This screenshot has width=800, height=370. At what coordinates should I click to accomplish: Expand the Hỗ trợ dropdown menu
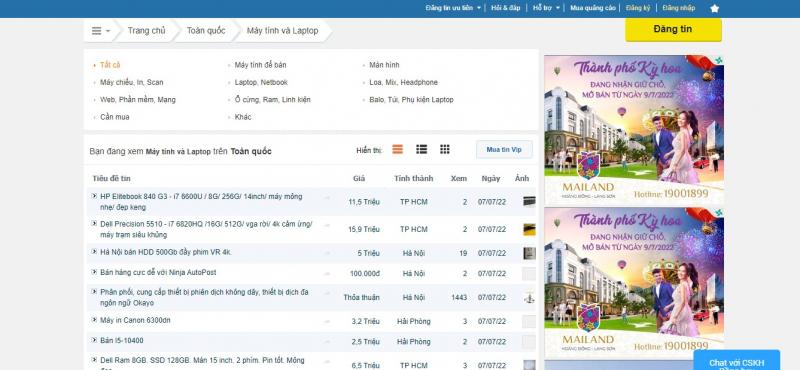546,8
